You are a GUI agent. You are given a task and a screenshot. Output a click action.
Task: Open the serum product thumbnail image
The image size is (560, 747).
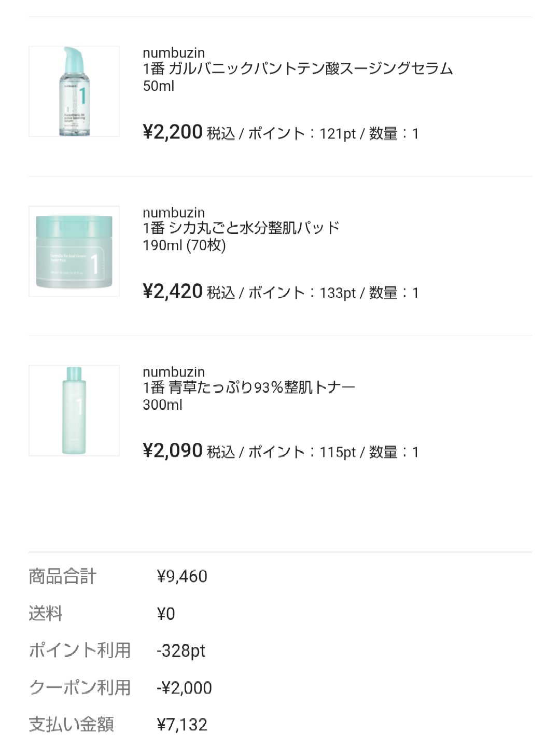(74, 91)
